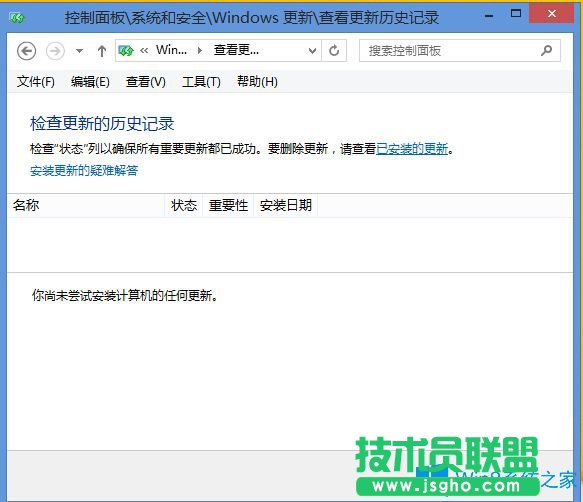Open 安装更新的疑难解答 link
The height and width of the screenshot is (502, 583).
[x=84, y=171]
